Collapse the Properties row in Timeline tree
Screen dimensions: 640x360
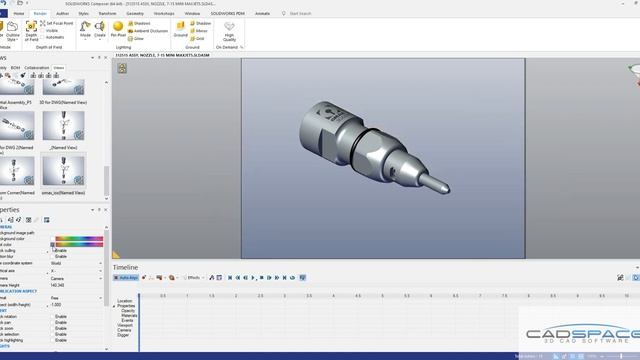(x=115, y=306)
